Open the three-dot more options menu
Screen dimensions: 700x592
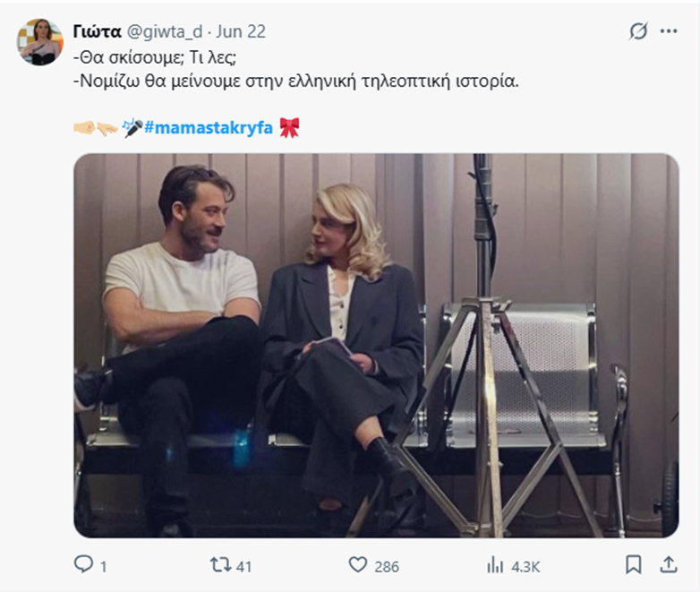(669, 31)
